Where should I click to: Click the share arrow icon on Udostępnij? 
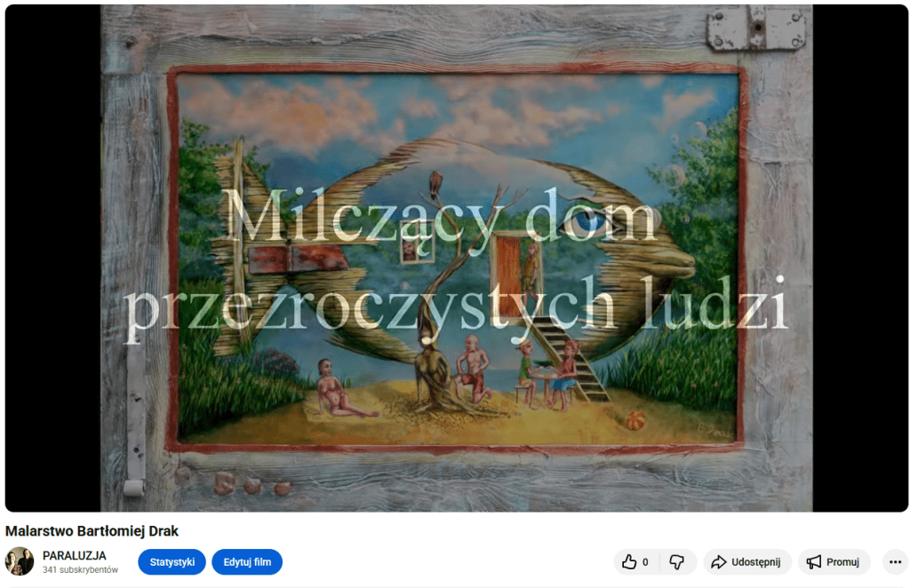pos(719,561)
